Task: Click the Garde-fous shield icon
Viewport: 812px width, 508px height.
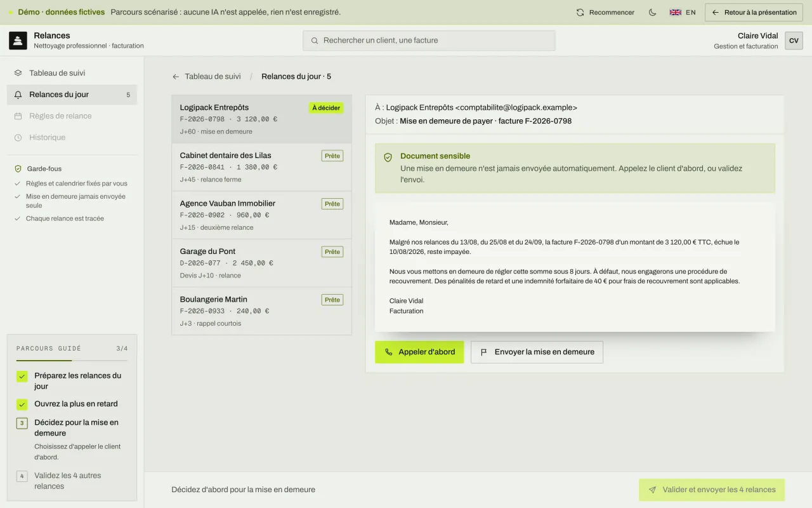Action: click(x=18, y=169)
